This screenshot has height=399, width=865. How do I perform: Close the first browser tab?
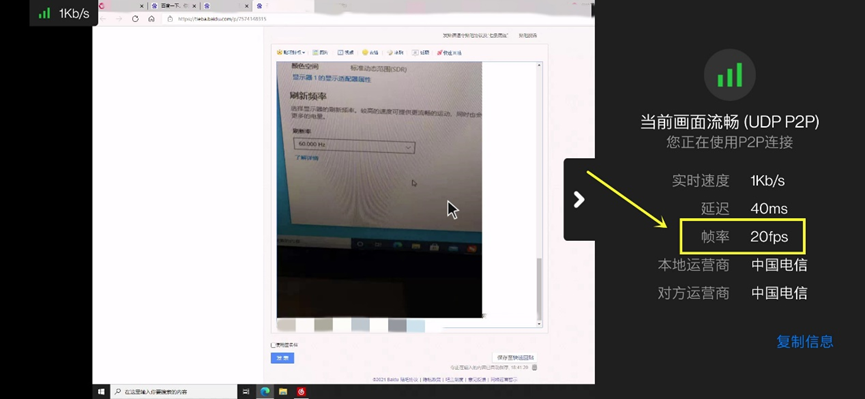pyautogui.click(x=142, y=6)
